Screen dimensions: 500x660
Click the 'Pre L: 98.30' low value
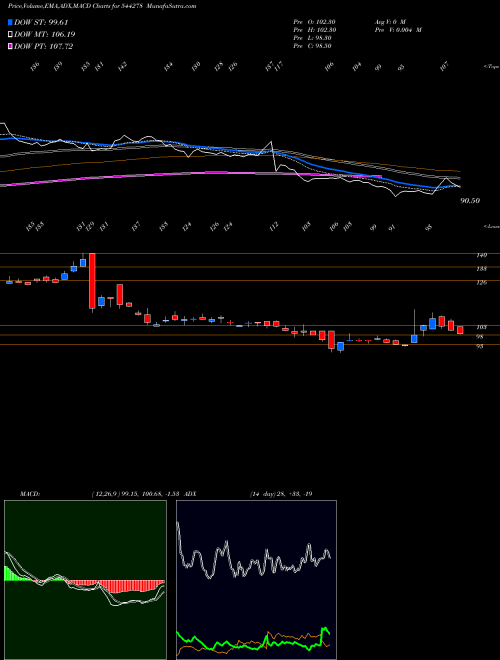313,38
